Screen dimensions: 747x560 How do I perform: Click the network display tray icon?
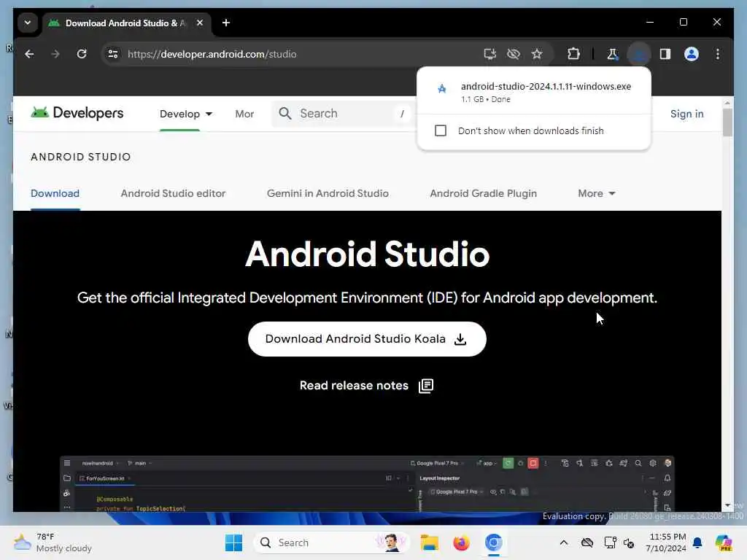(x=610, y=542)
